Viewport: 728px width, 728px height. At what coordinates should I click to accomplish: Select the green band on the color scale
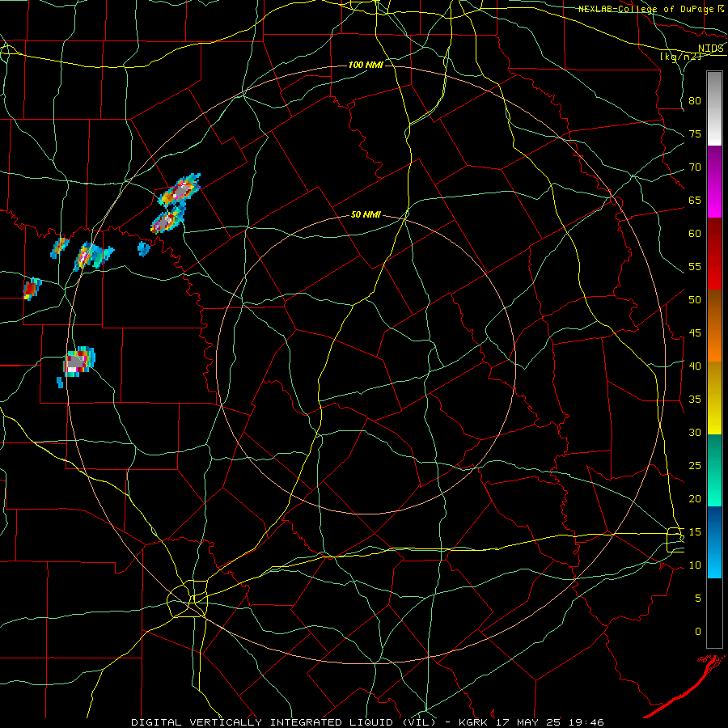click(714, 470)
